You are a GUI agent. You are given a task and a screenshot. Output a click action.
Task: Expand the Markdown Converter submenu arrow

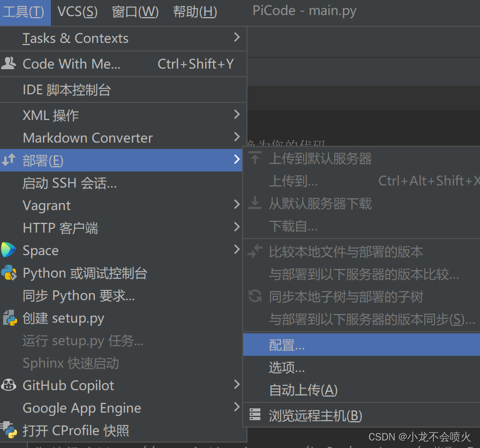(237, 137)
